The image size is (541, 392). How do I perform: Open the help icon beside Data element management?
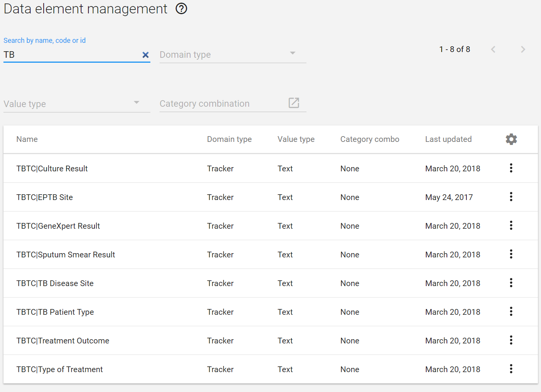pos(181,8)
